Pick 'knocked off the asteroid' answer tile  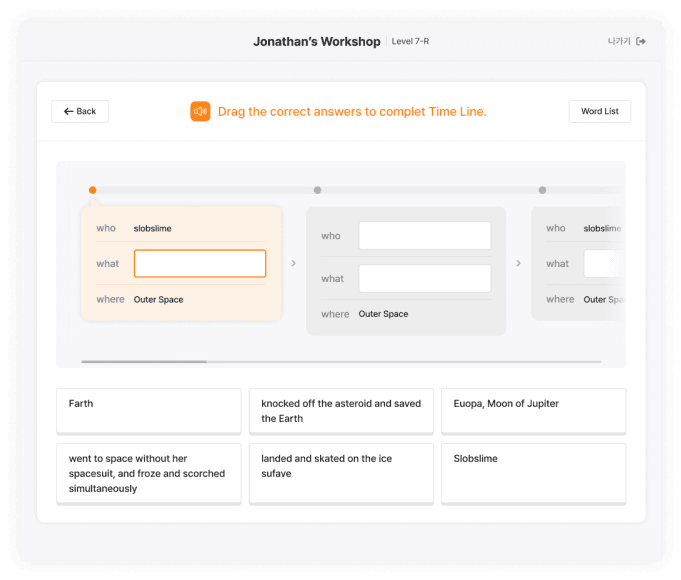(x=341, y=410)
